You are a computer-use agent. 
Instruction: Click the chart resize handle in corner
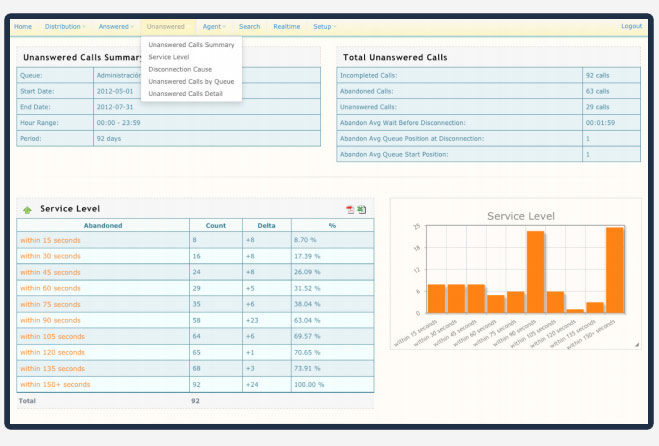coord(636,344)
